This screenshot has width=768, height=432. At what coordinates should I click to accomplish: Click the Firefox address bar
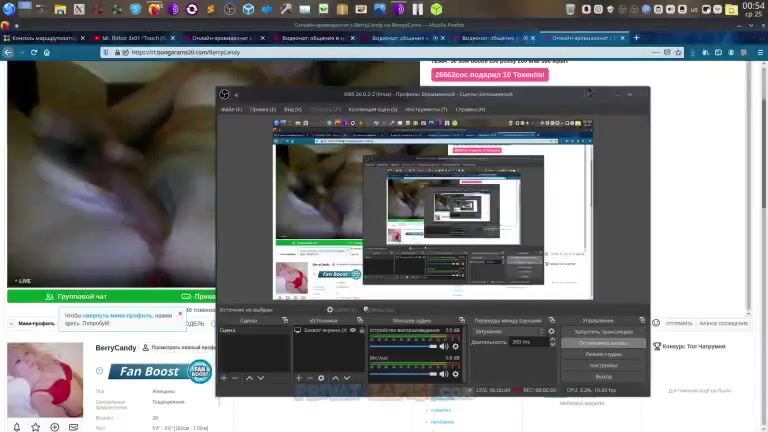[x=300, y=53]
